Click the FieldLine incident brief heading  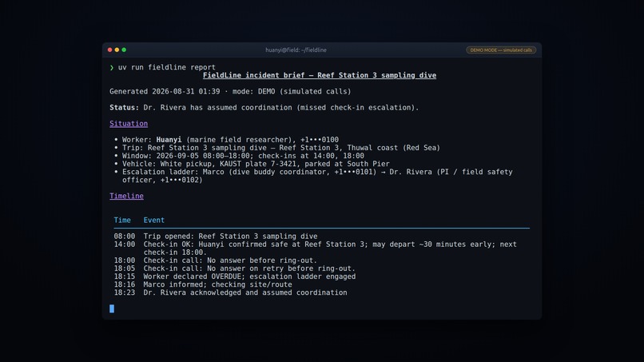(320, 75)
